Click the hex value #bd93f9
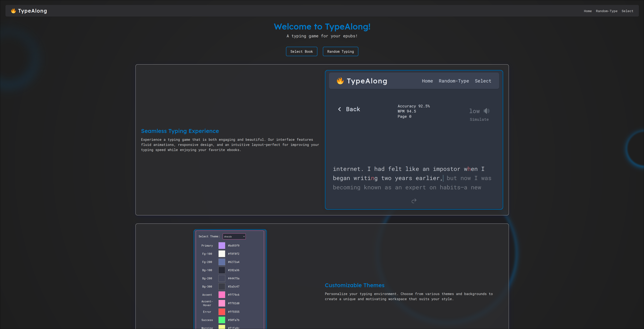This screenshot has width=644, height=329. [x=233, y=246]
